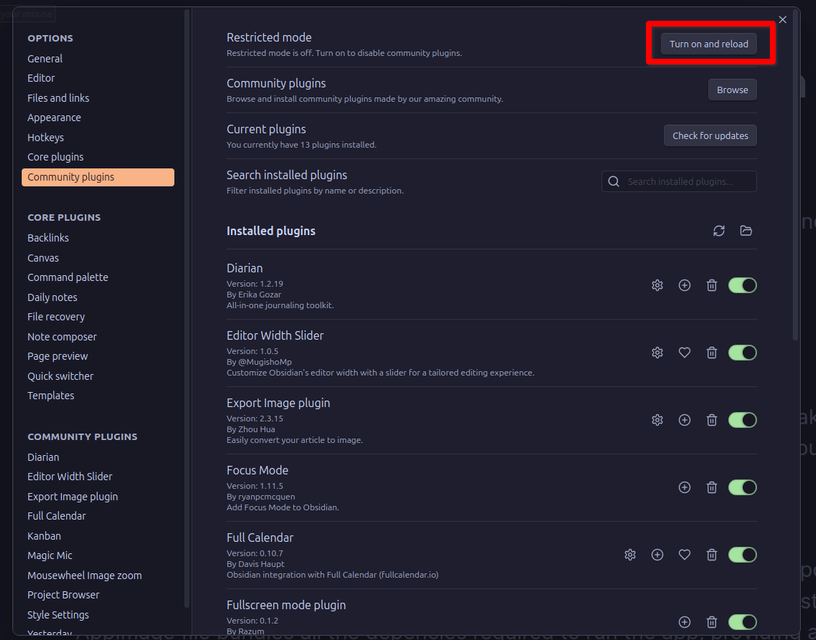Click the sidebar scrollbar
Image resolution: width=816 pixels, height=640 pixels.
tap(187, 307)
